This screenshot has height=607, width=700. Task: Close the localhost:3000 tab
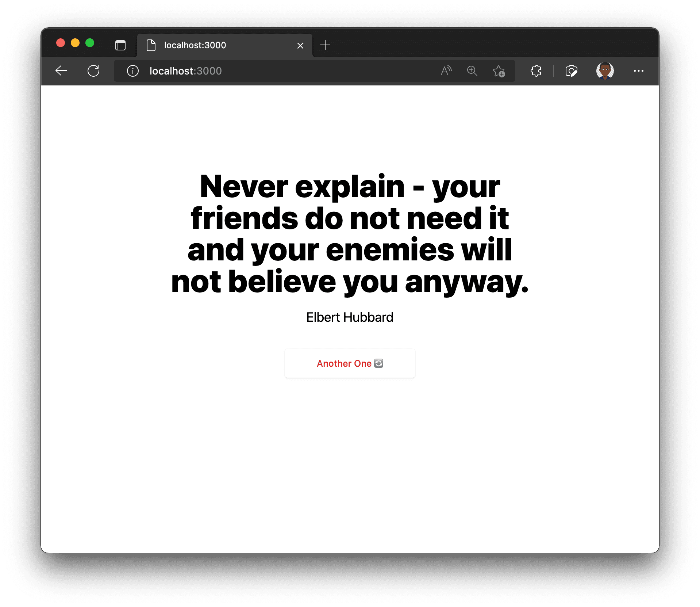pos(300,46)
